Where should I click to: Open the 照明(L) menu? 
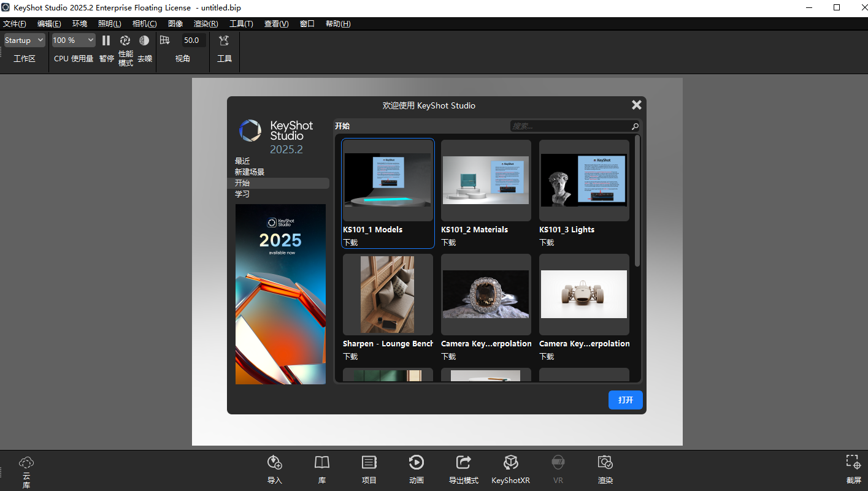(x=109, y=23)
